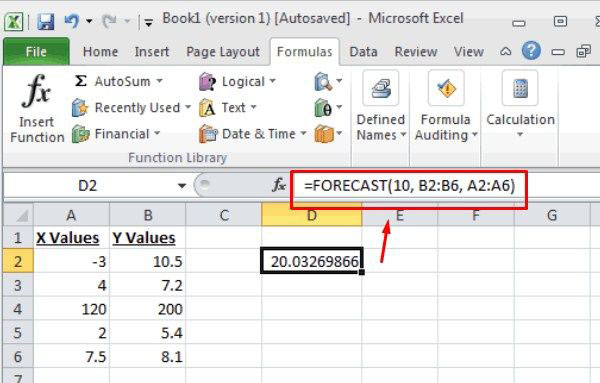
Task: Open the Text functions book icon
Action: [207, 108]
